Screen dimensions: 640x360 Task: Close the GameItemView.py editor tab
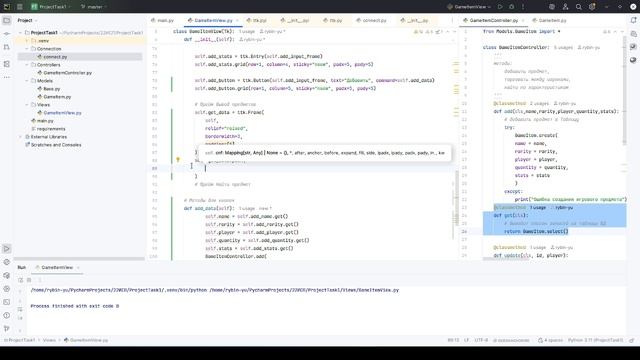[237, 20]
